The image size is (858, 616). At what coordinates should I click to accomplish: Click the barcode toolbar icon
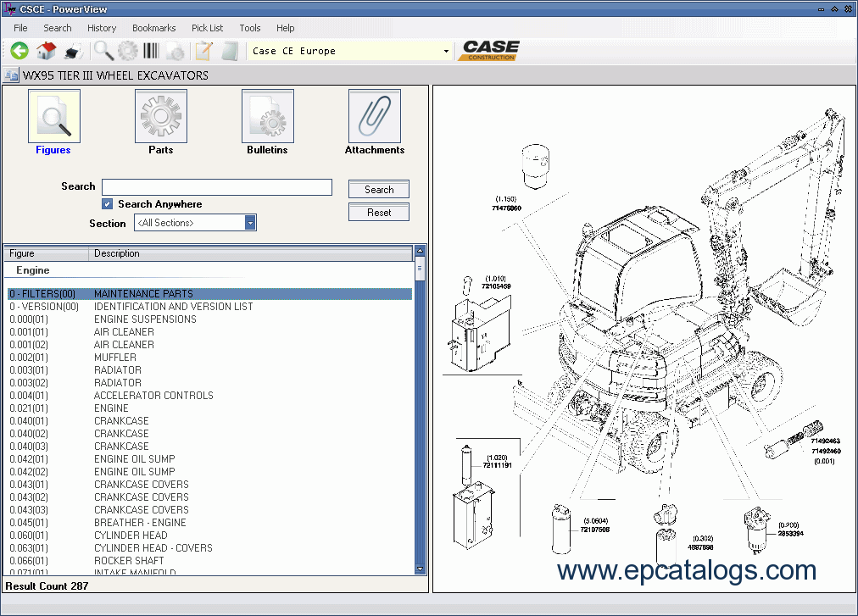[x=151, y=51]
